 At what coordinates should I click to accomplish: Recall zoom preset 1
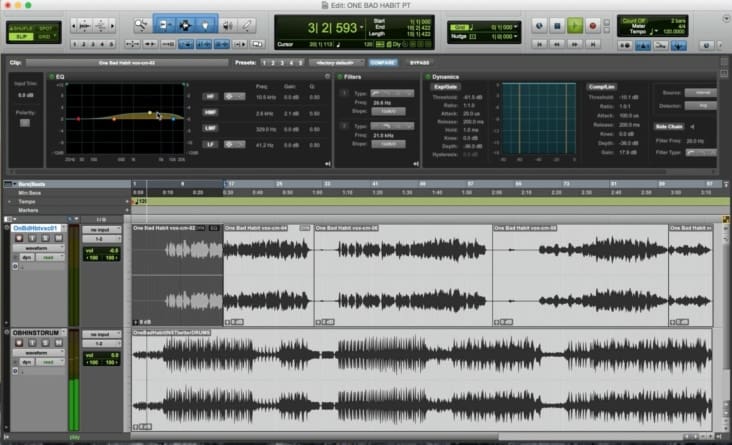click(75, 44)
